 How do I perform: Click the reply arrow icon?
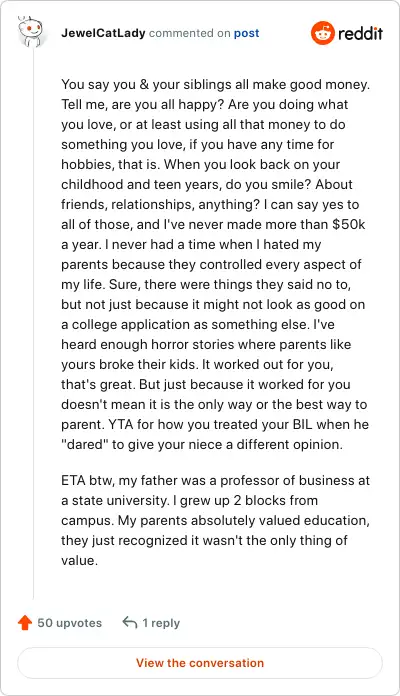(130, 622)
